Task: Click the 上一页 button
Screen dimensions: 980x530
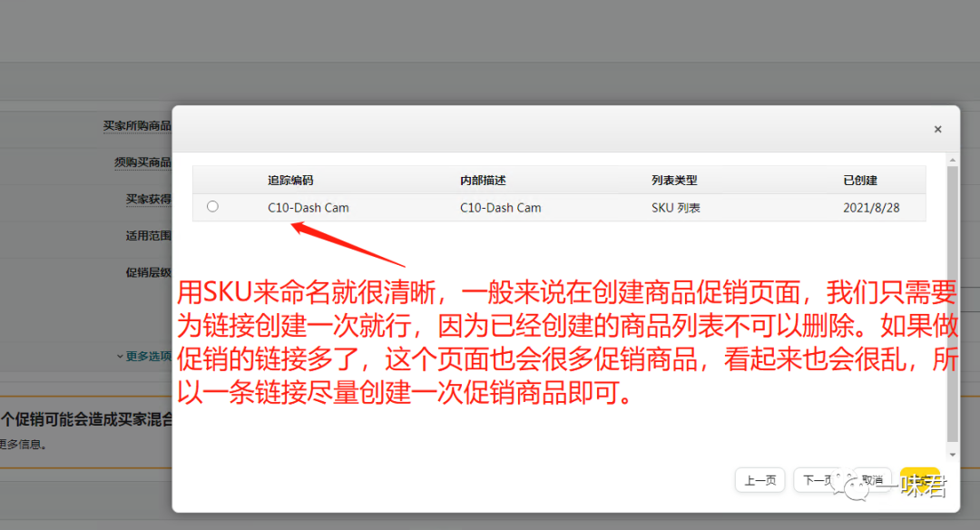Action: click(760, 480)
